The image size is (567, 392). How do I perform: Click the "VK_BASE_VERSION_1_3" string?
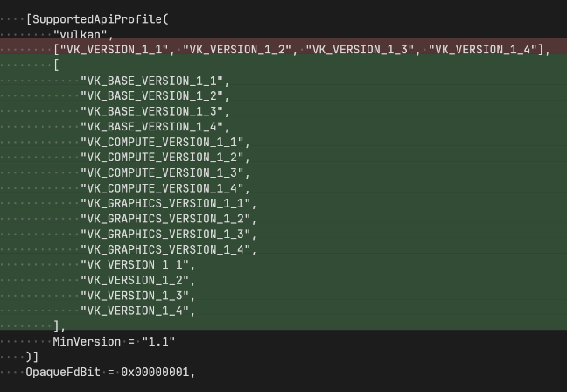point(154,111)
